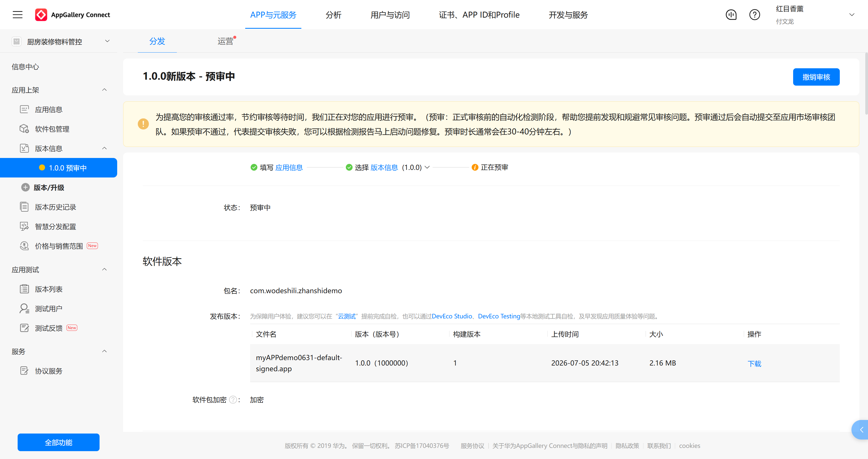The height and width of the screenshot is (459, 868).
Task: Open the feedback survey icon in header
Action: point(731,14)
